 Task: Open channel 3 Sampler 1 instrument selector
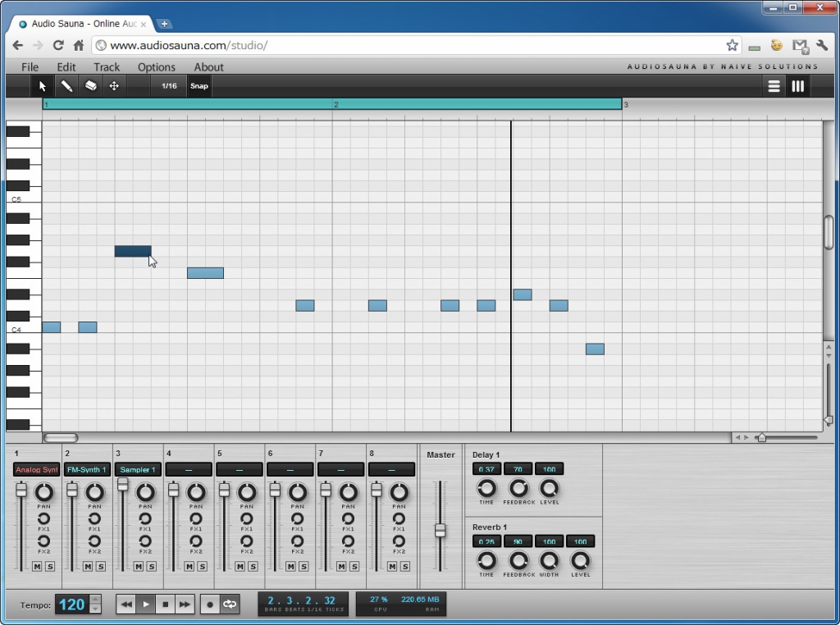click(x=138, y=470)
